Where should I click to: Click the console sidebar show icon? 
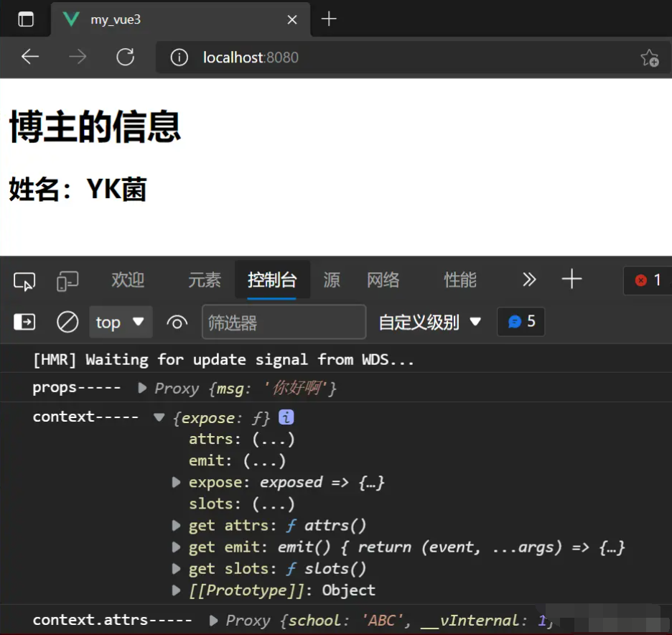(24, 322)
